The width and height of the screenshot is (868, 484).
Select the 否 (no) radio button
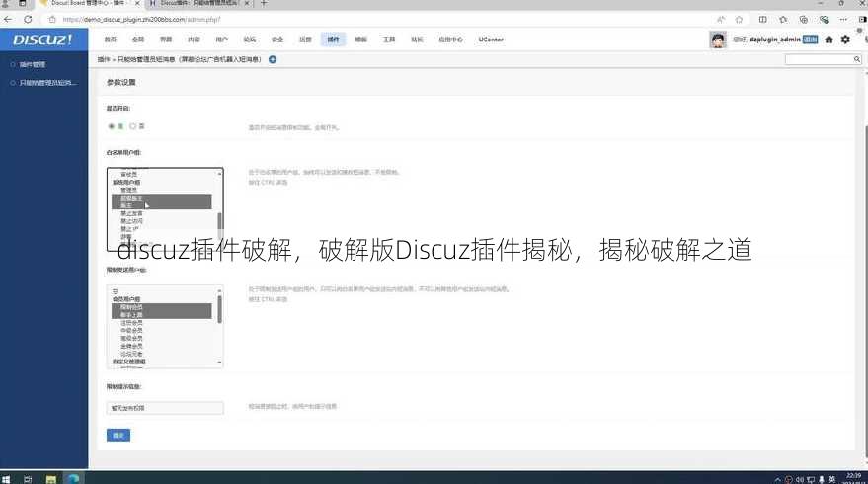(x=133, y=126)
